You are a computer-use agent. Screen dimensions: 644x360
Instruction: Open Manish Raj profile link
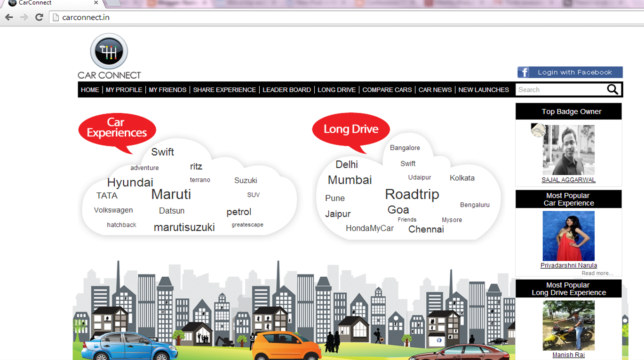[568, 355]
